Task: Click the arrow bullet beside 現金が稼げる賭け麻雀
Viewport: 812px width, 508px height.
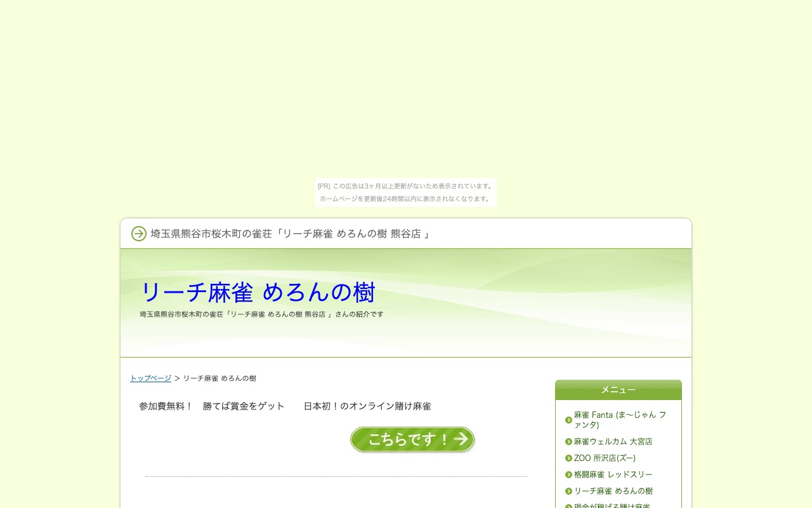Action: pos(568,507)
